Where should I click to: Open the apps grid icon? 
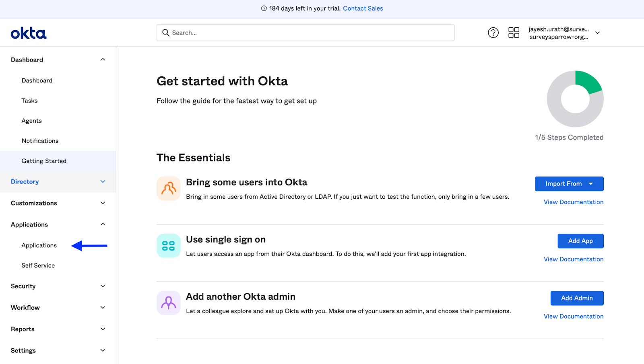pos(514,33)
